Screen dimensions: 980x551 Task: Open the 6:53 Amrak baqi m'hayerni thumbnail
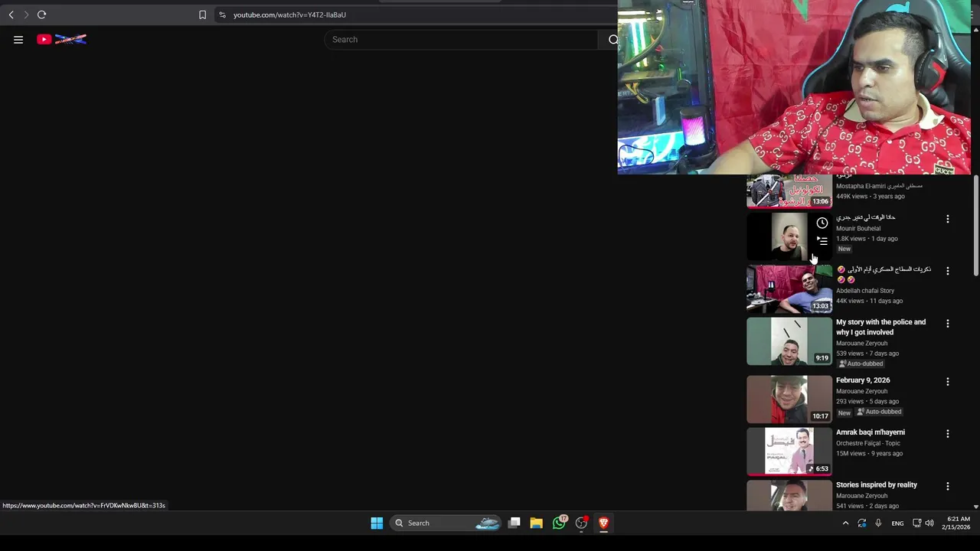[x=789, y=452]
